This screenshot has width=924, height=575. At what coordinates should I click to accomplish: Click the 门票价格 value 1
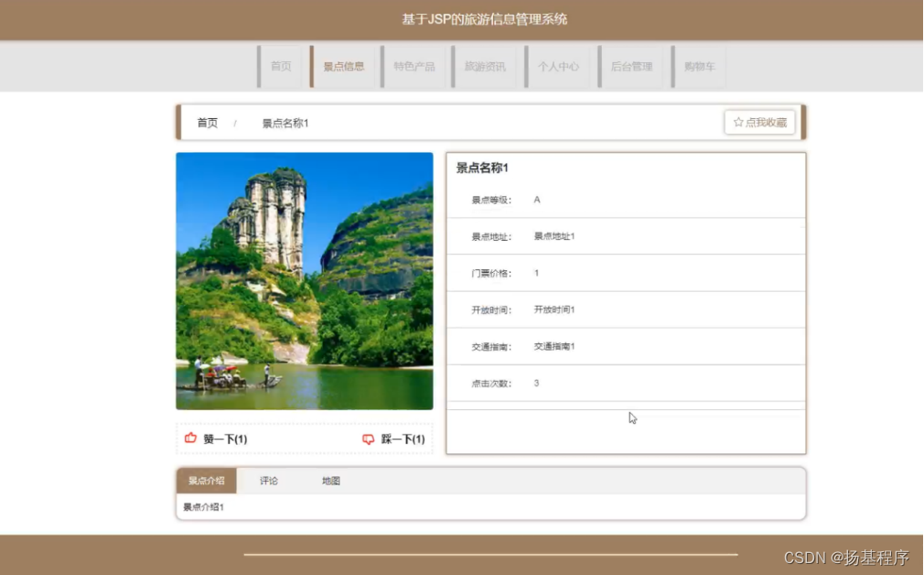coord(536,273)
